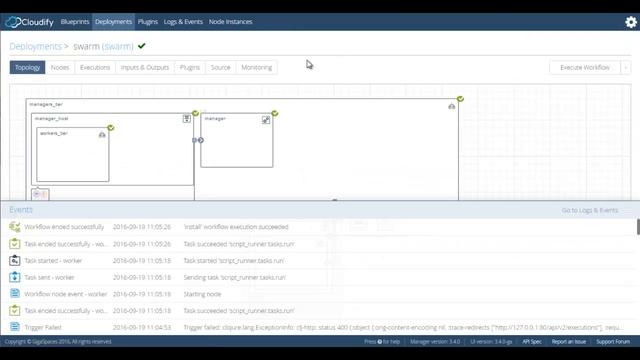
Task: Click the managers_tier cloud icon
Action: click(x=451, y=106)
